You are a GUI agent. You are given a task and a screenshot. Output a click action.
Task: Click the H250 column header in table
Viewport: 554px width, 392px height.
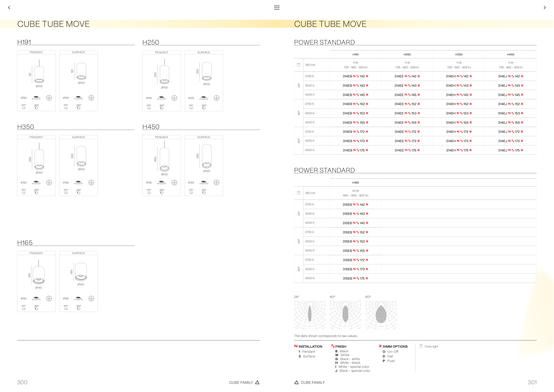[x=407, y=55]
